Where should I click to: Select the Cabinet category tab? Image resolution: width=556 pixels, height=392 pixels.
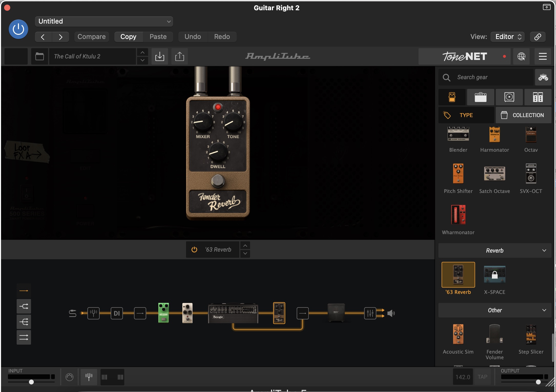click(x=509, y=97)
